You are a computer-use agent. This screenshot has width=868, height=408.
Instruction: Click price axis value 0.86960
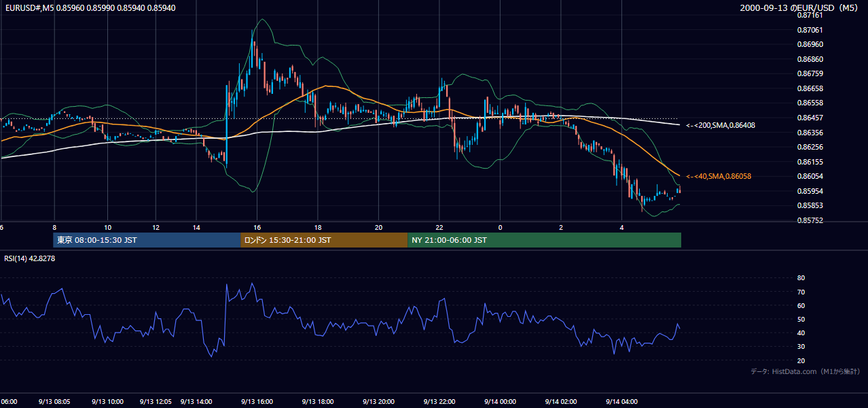coord(810,44)
